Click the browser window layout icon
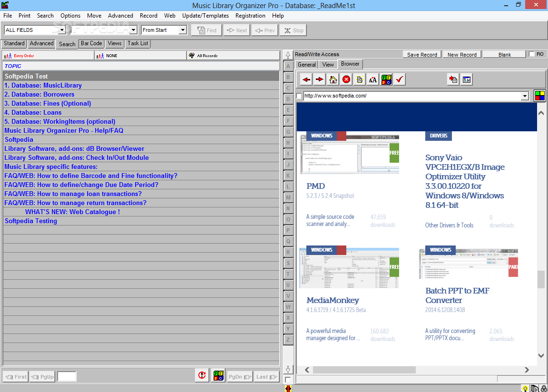Image resolution: width=548 pixels, height=392 pixels. pos(467,79)
